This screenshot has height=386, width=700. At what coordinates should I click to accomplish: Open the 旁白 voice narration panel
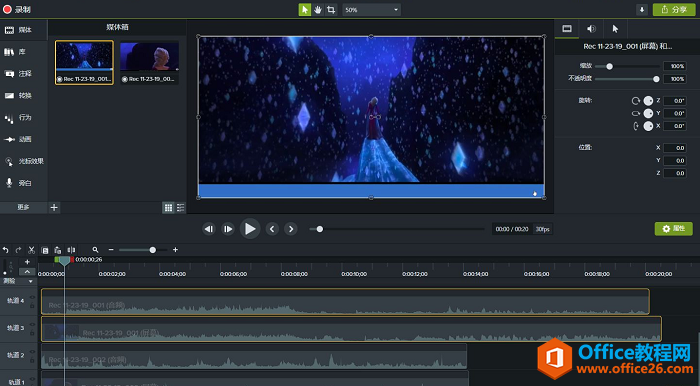tap(23, 183)
